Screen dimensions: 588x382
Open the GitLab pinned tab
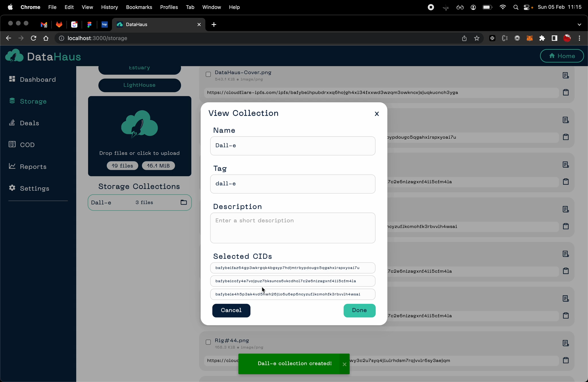coord(59,25)
